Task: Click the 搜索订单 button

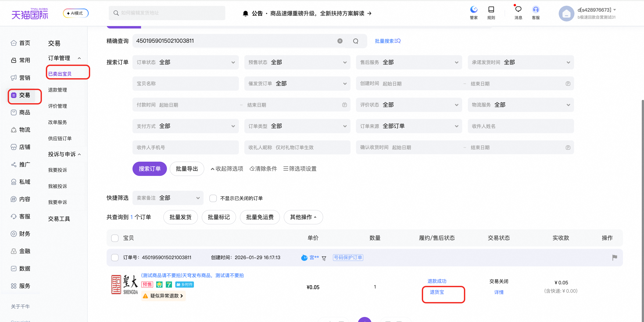Action: point(150,169)
